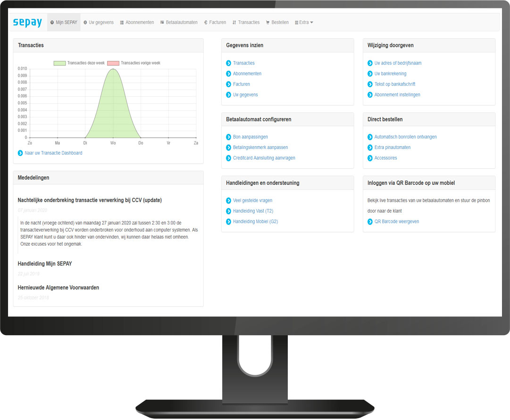The width and height of the screenshot is (510, 420).
Task: Click arrow icon beside Uw adres of bedrijfsnaam
Action: 370,63
